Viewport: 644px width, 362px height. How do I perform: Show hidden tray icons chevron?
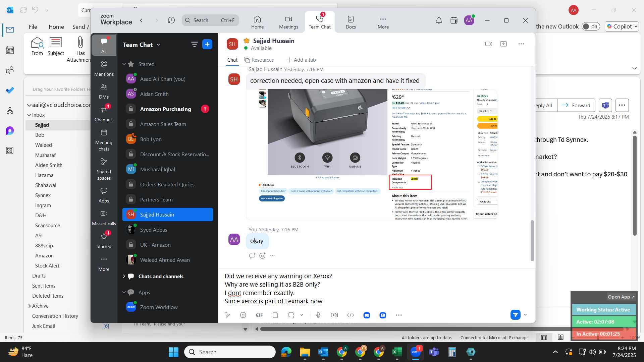(x=555, y=352)
